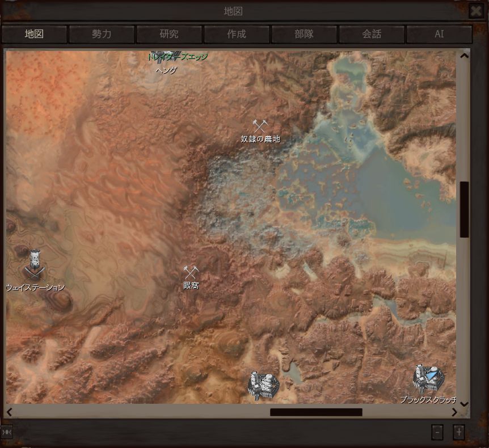Open the 作成 (Crafting) tab
The width and height of the screenshot is (489, 448).
click(x=237, y=34)
